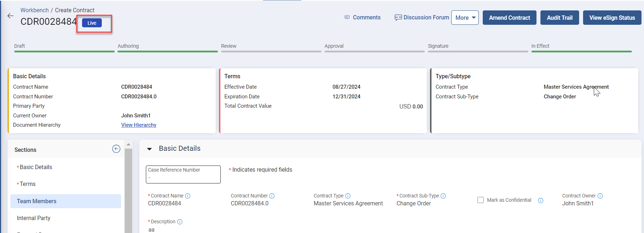Click info icon beside Mark as Confidential

tap(541, 201)
